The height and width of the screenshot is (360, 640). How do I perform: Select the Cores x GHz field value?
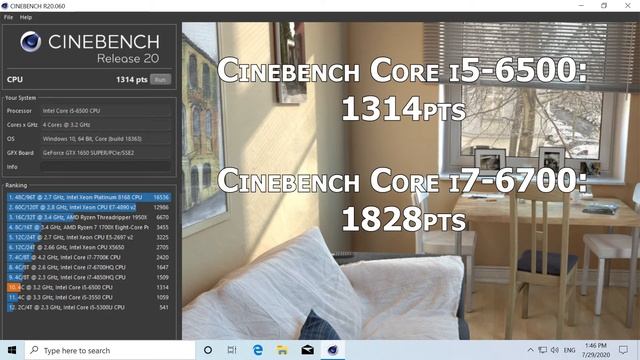(105, 124)
